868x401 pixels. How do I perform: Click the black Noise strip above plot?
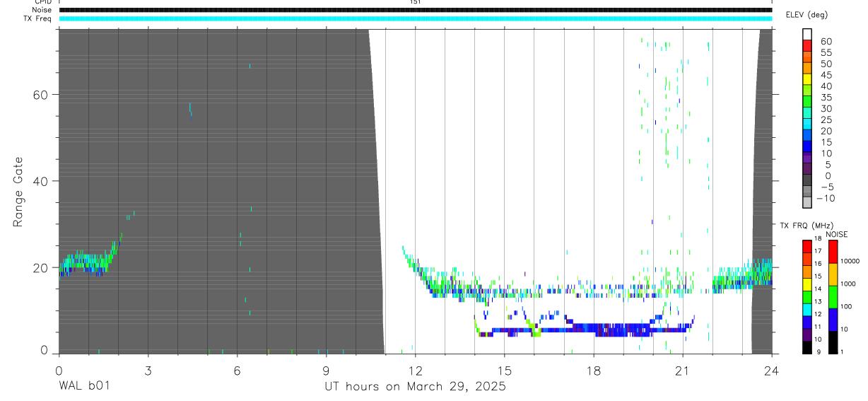[x=416, y=10]
